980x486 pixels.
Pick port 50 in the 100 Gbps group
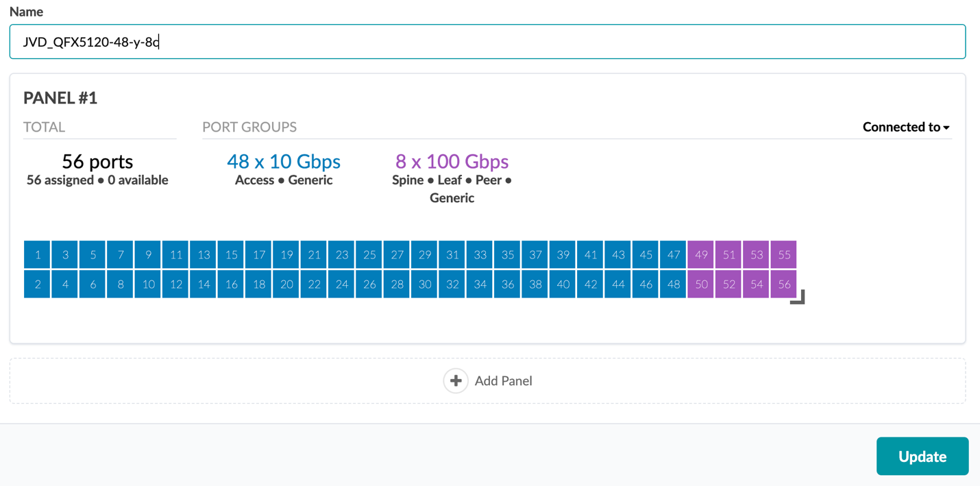point(701,284)
